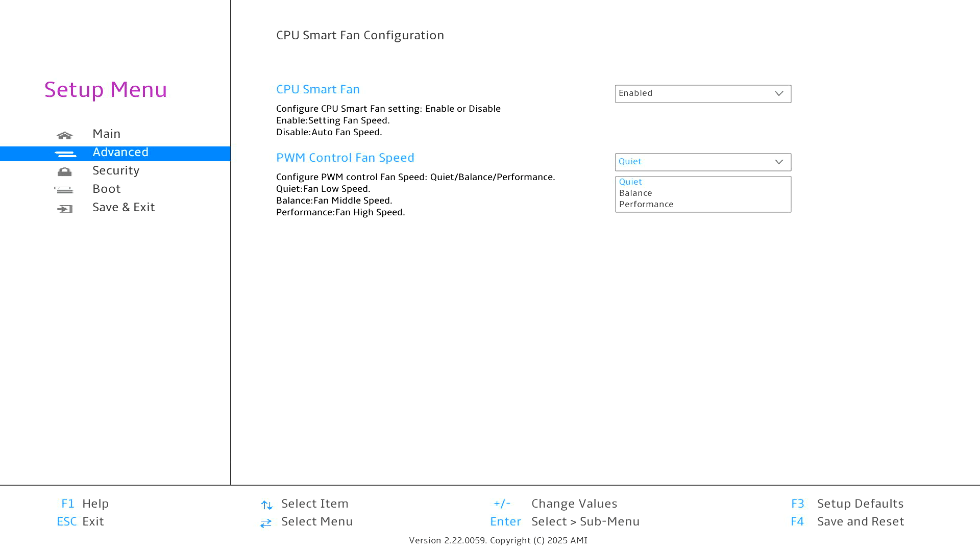
Task: Click the Main house icon
Action: point(65,135)
